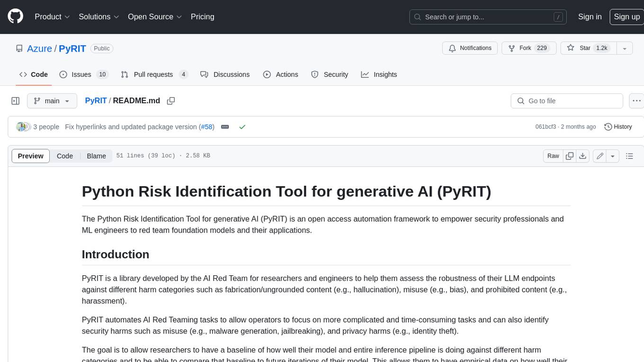Copy raw file content icon

[570, 156]
